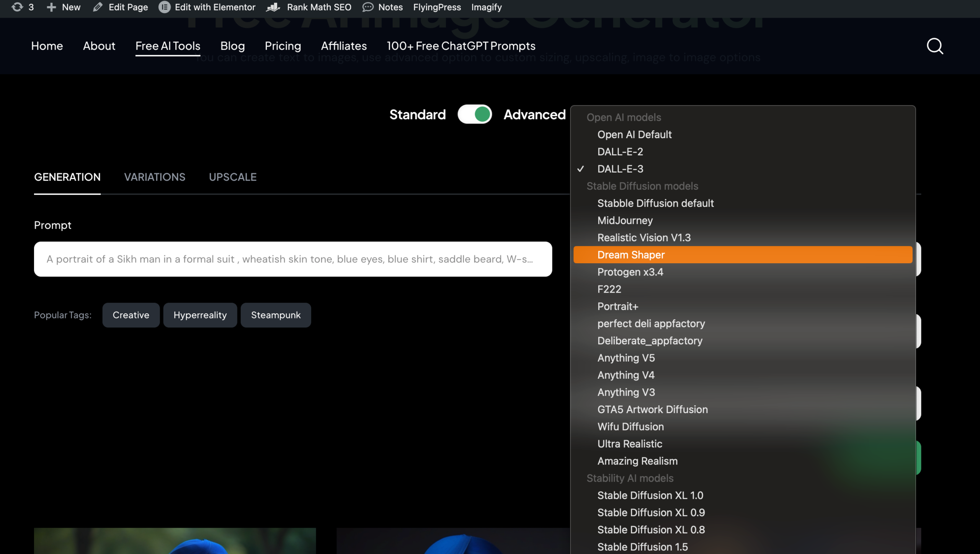The width and height of the screenshot is (980, 554).
Task: Click the Notes speech bubble icon
Action: point(367,7)
